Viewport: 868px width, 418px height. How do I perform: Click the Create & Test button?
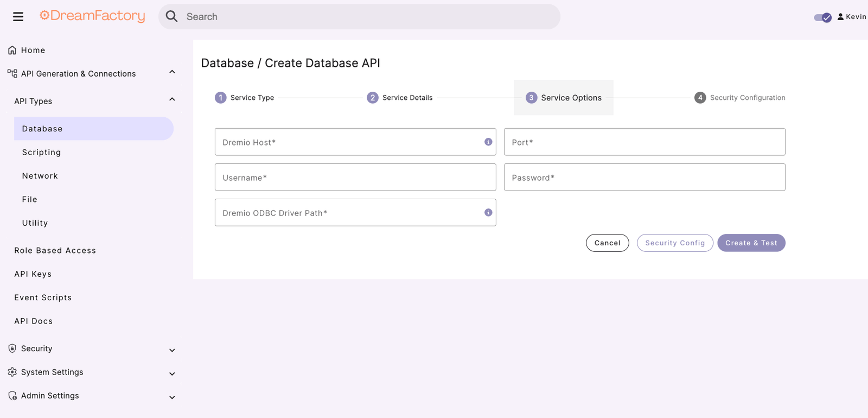click(x=751, y=243)
